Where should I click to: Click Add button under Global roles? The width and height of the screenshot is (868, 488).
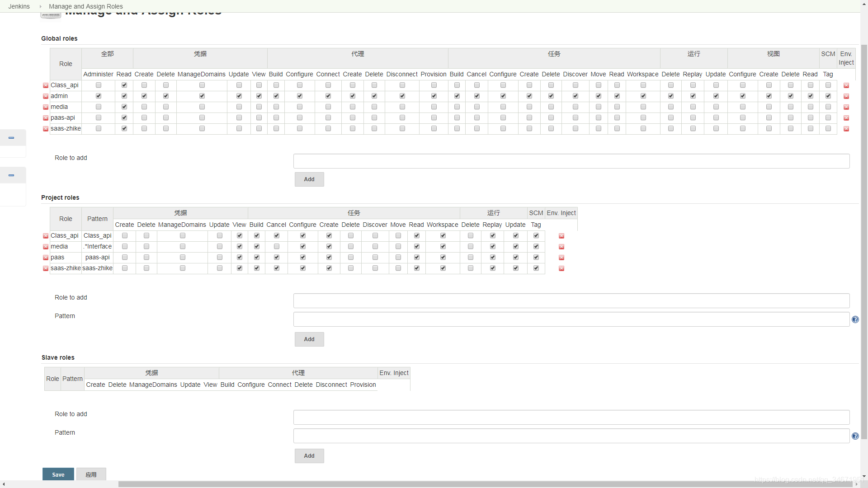[309, 179]
